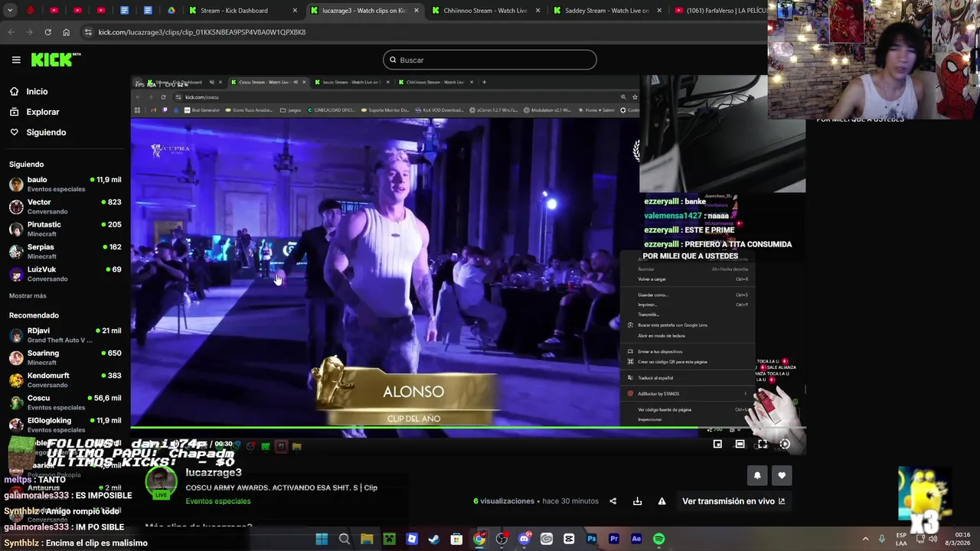Open File Explorer from the taskbar
980x551 pixels.
pos(367,539)
